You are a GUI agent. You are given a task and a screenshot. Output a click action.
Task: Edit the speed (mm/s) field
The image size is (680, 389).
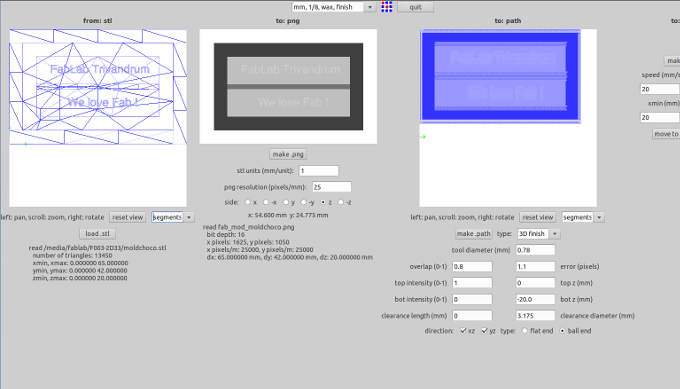click(660, 89)
